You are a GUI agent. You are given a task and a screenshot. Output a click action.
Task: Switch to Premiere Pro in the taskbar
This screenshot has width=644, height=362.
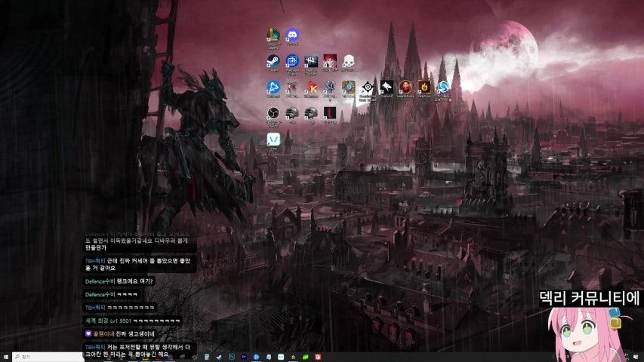click(x=244, y=357)
